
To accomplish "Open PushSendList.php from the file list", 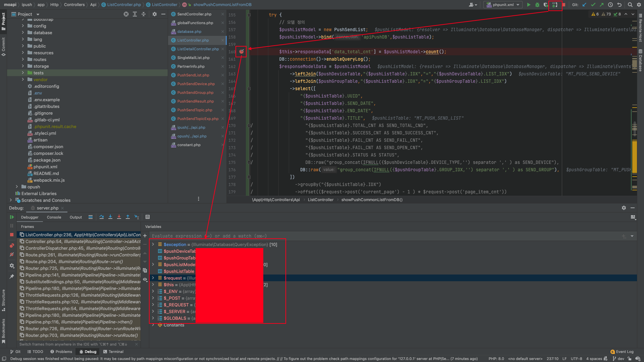I will pos(193,75).
